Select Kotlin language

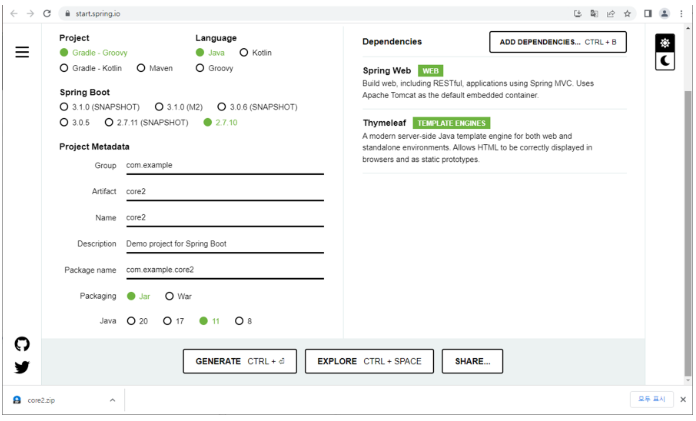click(x=256, y=53)
